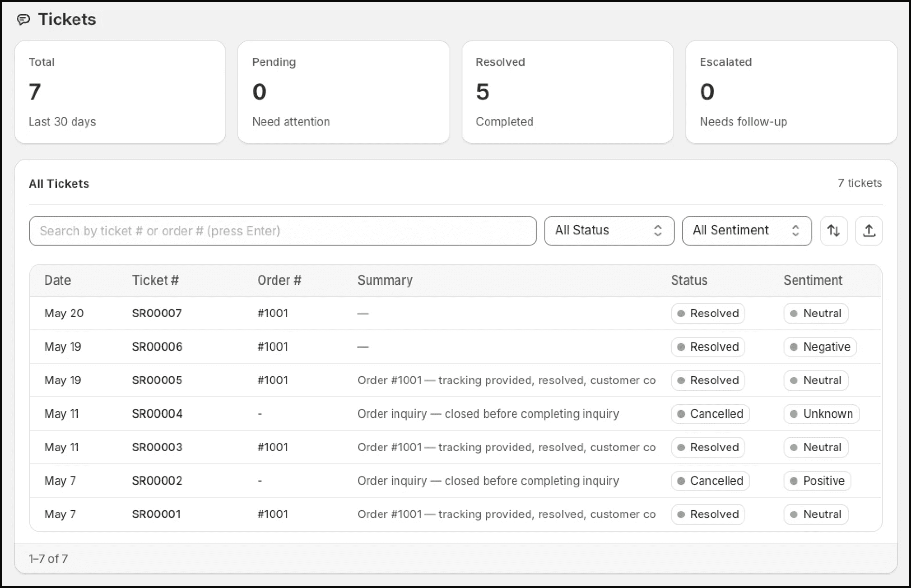Open ticket SR00005

click(157, 380)
